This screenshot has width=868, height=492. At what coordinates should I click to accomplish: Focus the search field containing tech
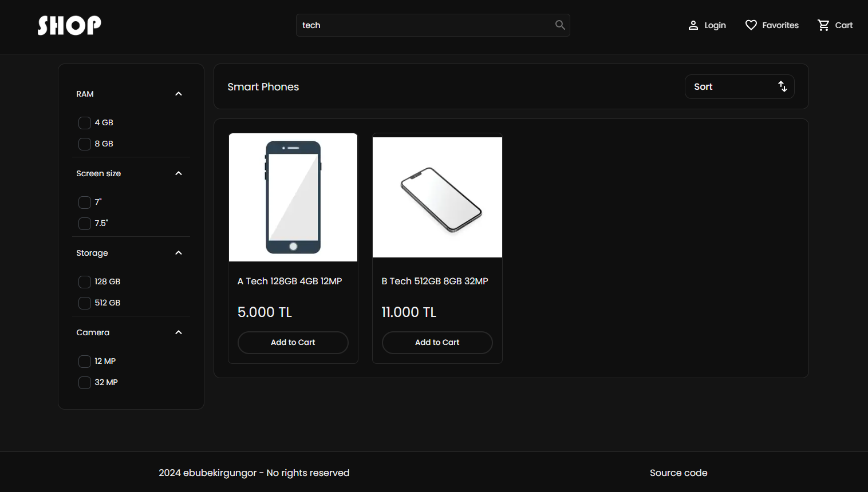click(433, 25)
